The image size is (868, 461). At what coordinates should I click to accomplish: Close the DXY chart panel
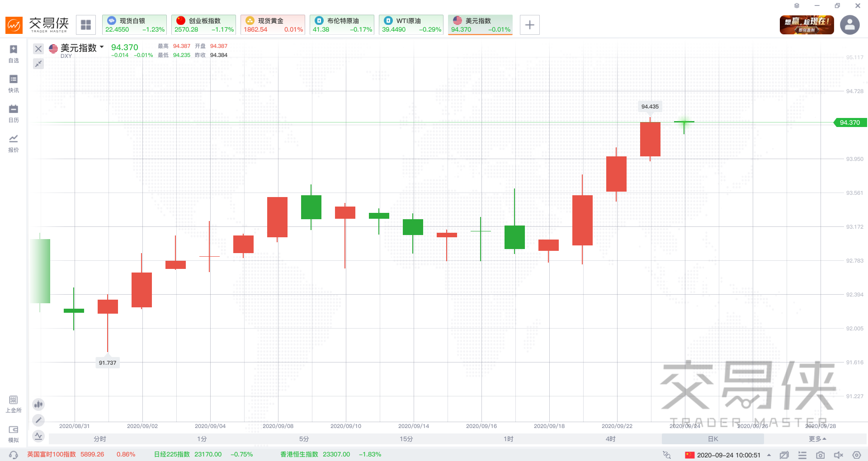point(38,49)
